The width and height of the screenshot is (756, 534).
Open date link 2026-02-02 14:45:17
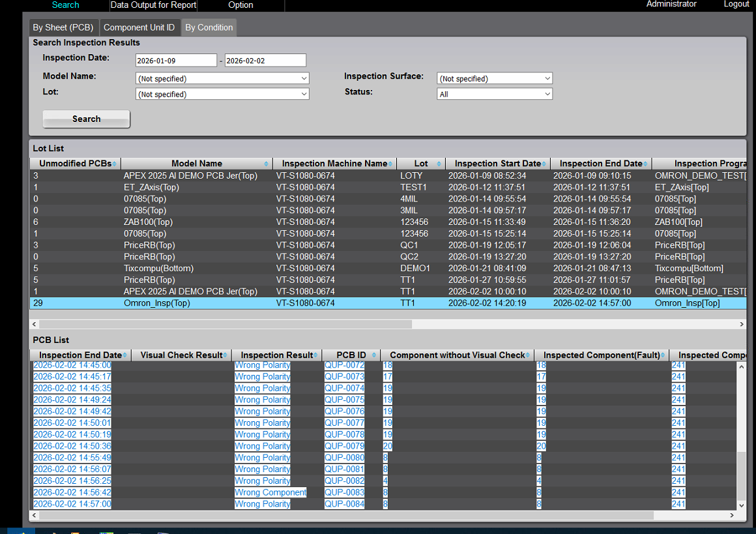tap(72, 377)
